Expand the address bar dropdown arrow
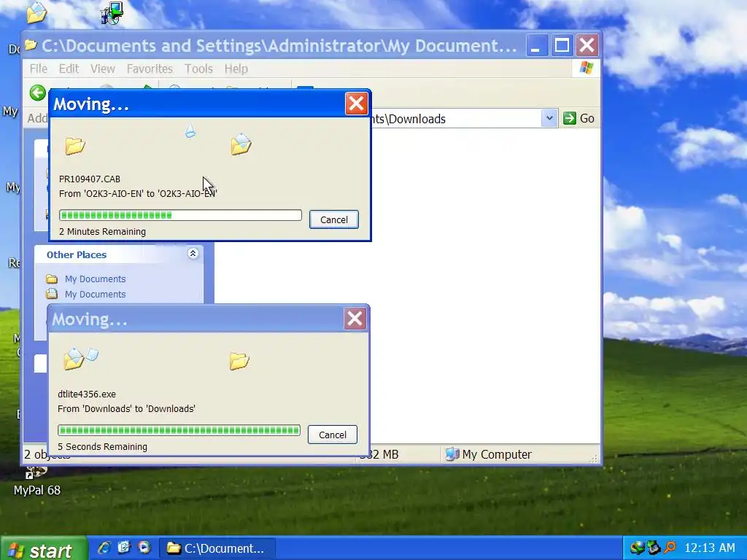Viewport: 747px width, 560px height. [x=549, y=118]
